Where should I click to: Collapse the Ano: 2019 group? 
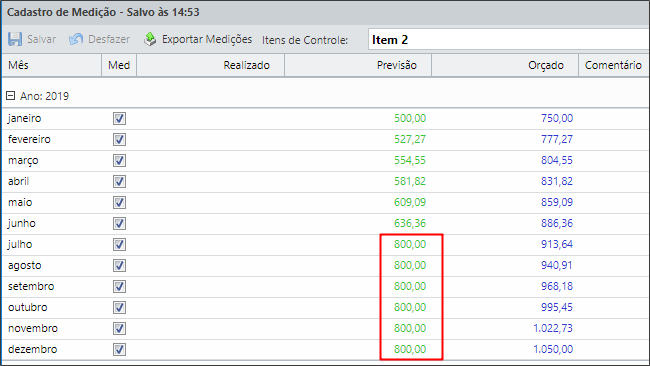pos(10,96)
